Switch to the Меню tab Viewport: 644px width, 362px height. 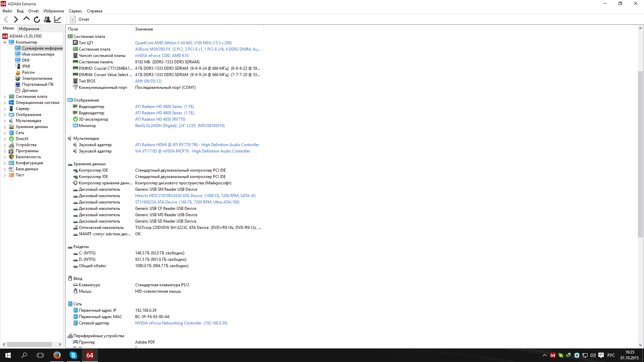(x=8, y=28)
